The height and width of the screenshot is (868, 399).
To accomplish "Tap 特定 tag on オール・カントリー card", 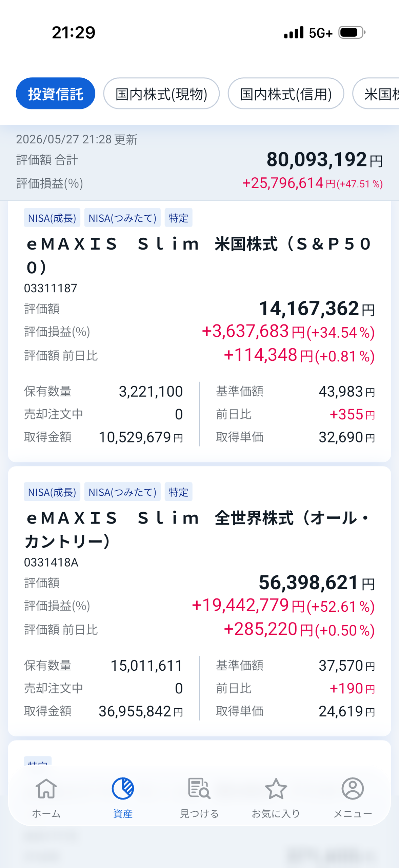I will [x=179, y=492].
